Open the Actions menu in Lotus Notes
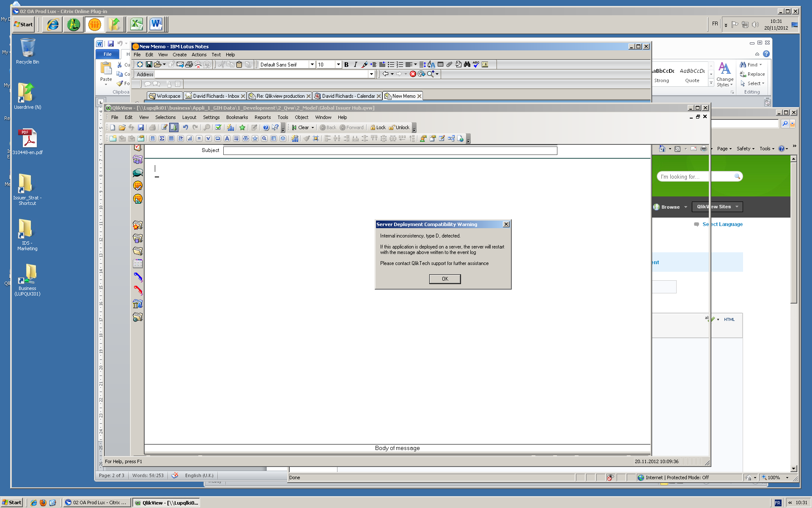 pos(199,55)
